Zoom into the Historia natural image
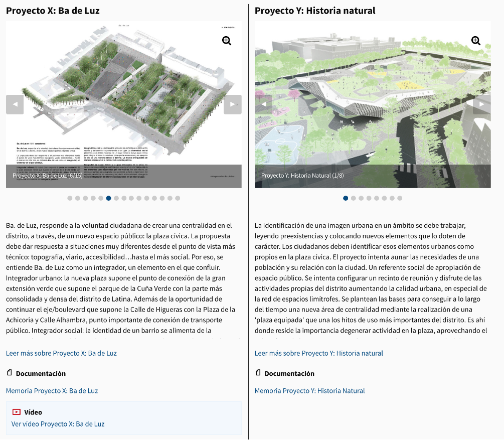Image resolution: width=504 pixels, height=440 pixels. pos(475,41)
